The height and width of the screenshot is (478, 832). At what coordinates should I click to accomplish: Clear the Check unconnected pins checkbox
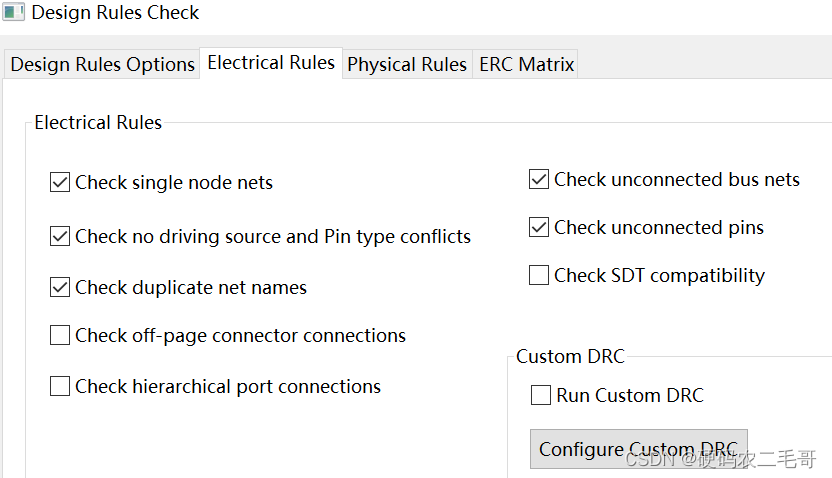coord(539,227)
